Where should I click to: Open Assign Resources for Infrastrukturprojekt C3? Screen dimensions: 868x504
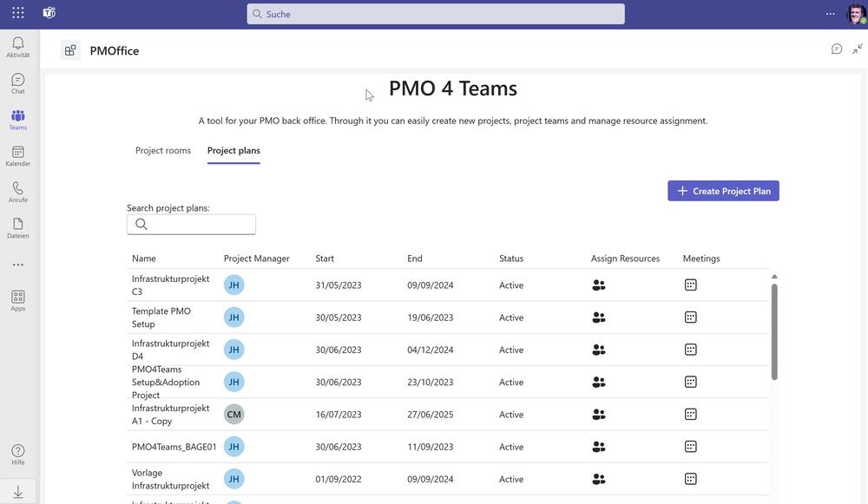click(x=598, y=285)
